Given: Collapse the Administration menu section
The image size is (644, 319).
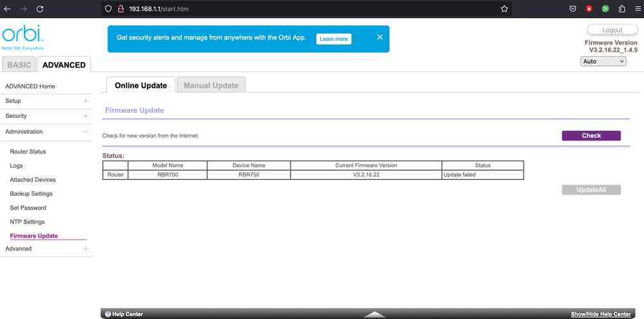Looking at the screenshot, I should pyautogui.click(x=86, y=131).
